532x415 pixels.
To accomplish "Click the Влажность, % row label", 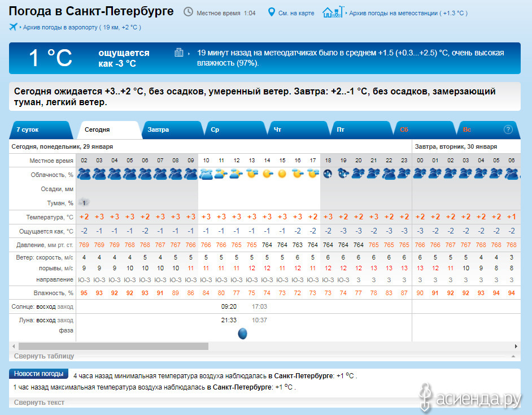I will 53,293.
